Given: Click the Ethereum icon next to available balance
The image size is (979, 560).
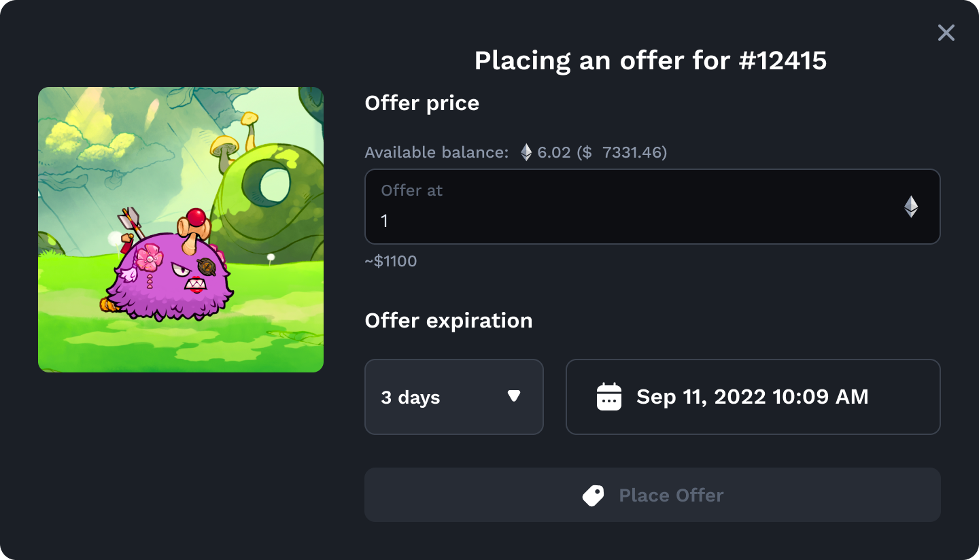Looking at the screenshot, I should (526, 152).
